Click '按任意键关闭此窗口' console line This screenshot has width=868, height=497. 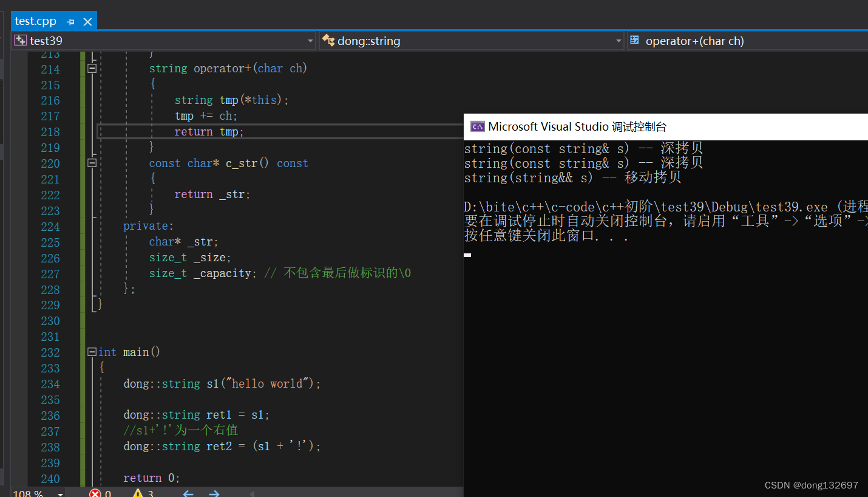tap(546, 236)
